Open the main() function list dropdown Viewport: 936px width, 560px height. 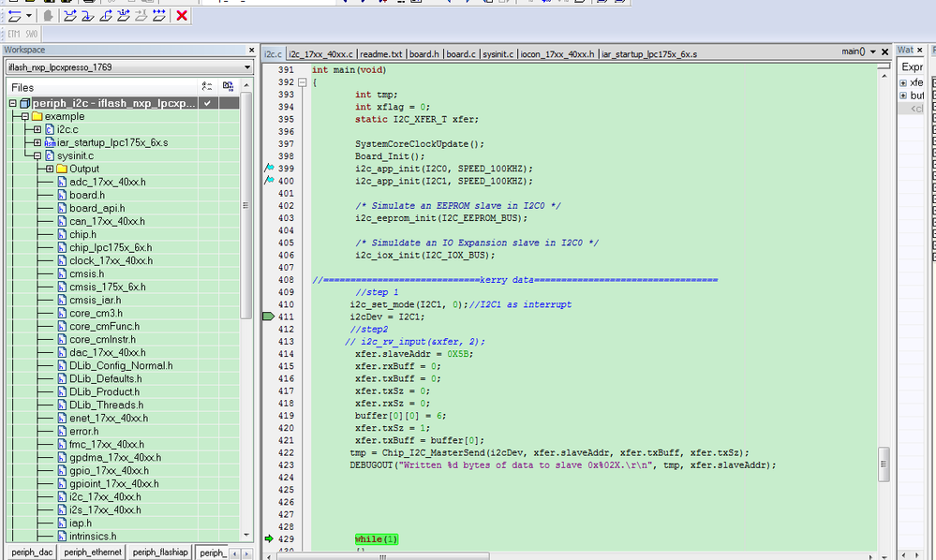(x=872, y=52)
